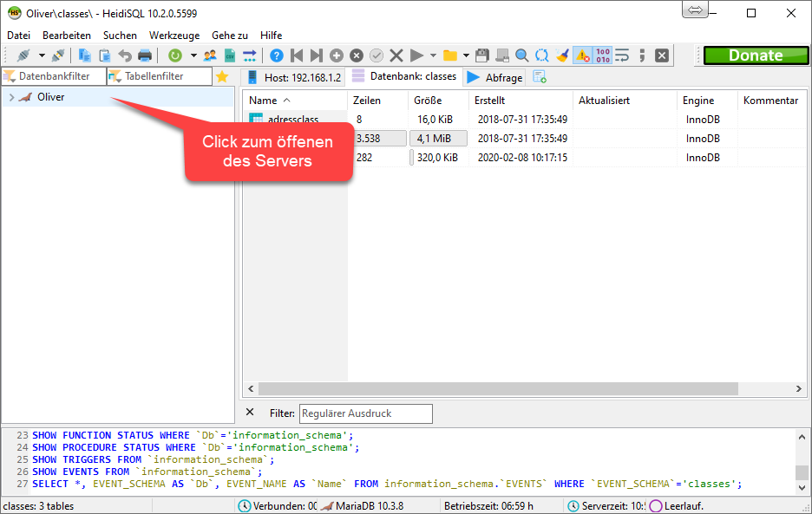Image resolution: width=812 pixels, height=514 pixels.
Task: Open the Datei menu
Action: [x=18, y=36]
